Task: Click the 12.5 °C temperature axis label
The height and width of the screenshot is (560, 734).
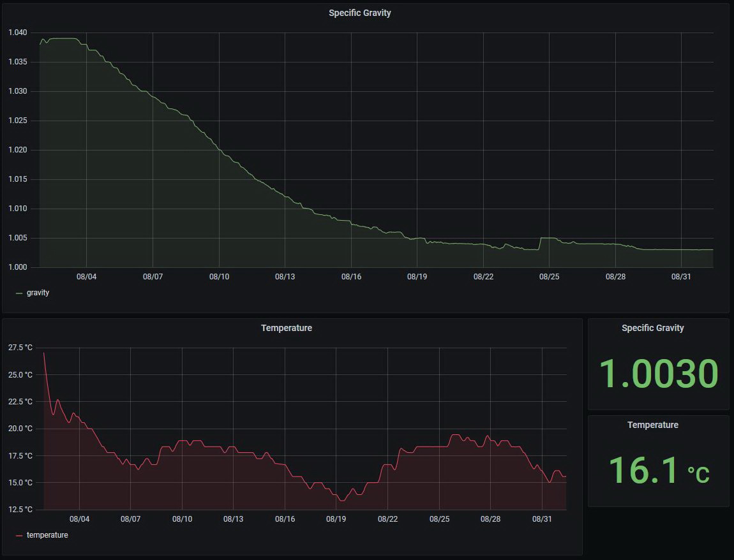Action: 20,510
